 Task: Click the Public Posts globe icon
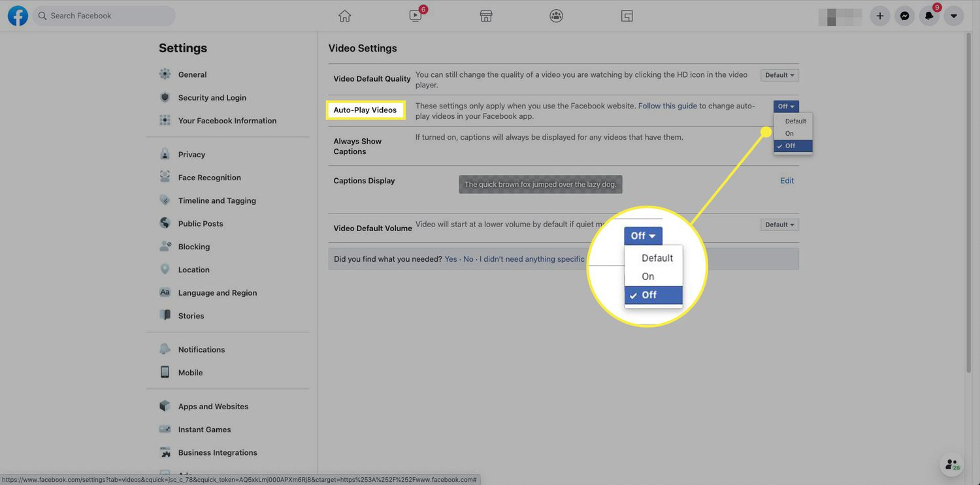pyautogui.click(x=165, y=223)
